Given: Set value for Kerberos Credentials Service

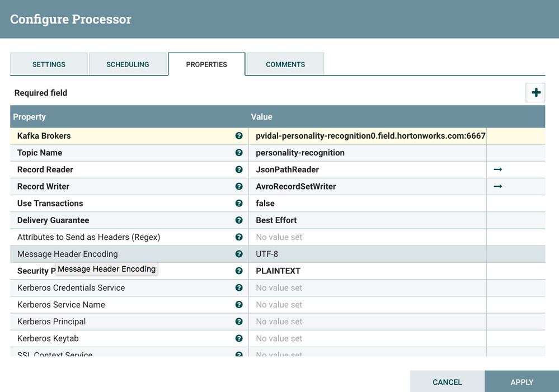Looking at the screenshot, I should pyautogui.click(x=368, y=287).
